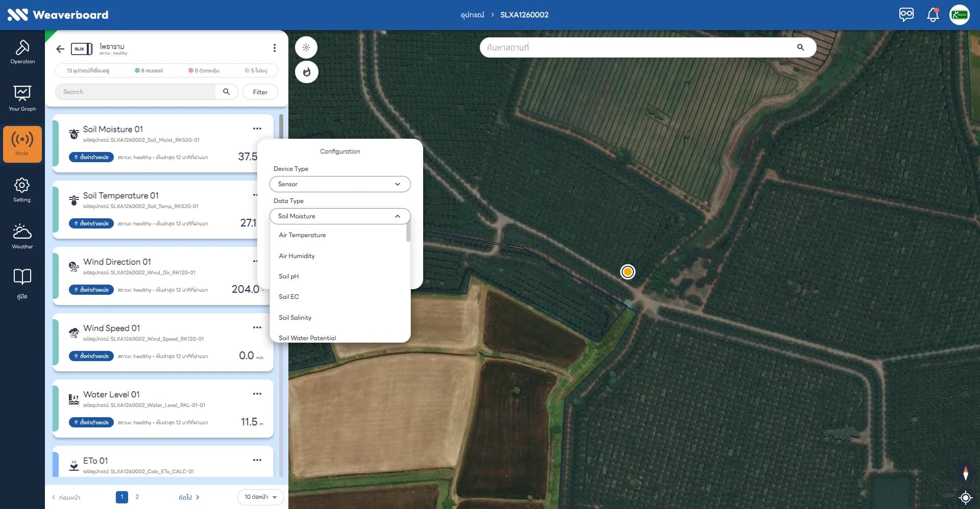Viewport: 980px width, 509px height.
Task: Go to page 2 of devices
Action: coord(137,497)
